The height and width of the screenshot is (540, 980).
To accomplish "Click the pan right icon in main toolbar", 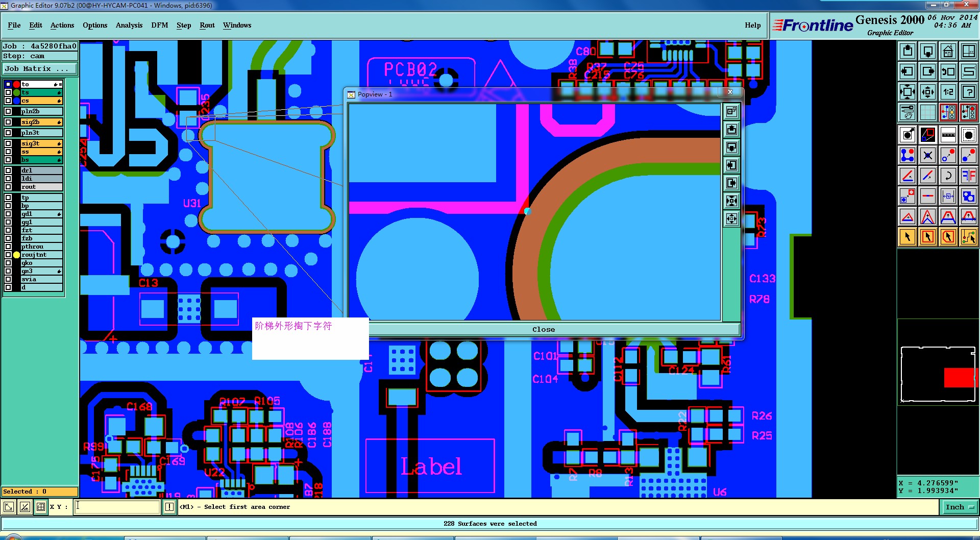I will (928, 71).
